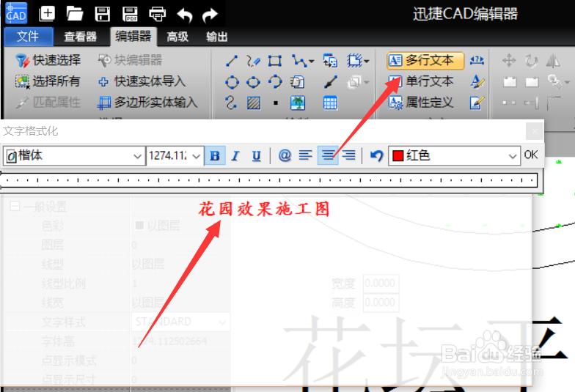Redo action with the right arrow icon
The height and width of the screenshot is (392, 575).
tap(210, 15)
